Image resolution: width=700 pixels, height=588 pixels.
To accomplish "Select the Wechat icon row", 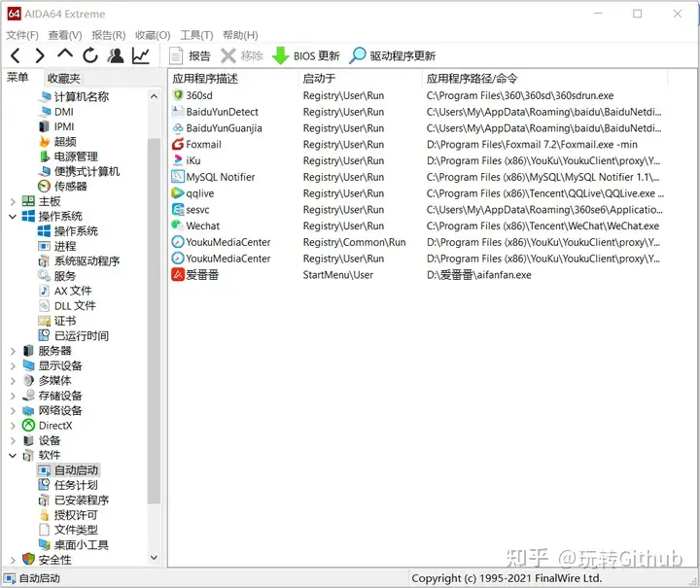I will [417, 226].
